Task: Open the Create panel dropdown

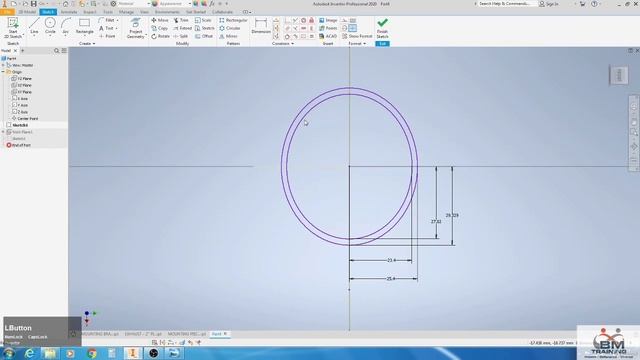Action: [87, 44]
